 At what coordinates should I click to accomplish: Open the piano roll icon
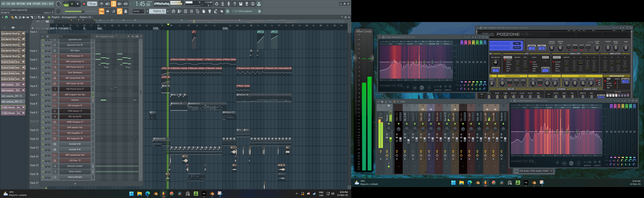click(x=179, y=11)
